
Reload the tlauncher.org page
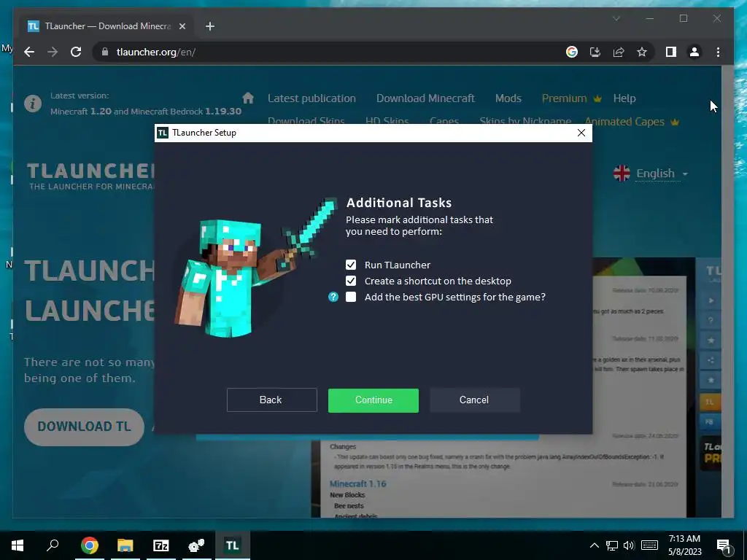[76, 52]
